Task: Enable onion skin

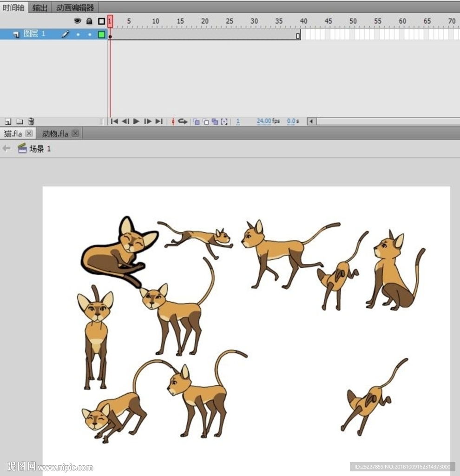Action: [x=197, y=122]
